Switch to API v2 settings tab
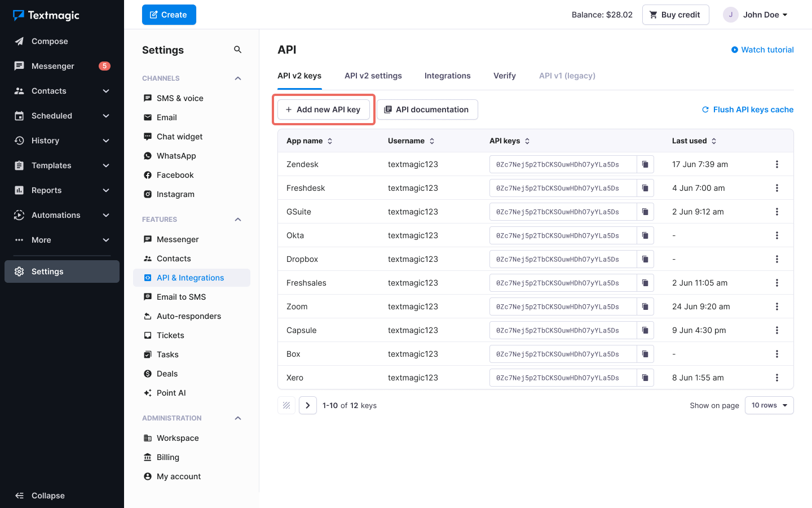This screenshot has height=508, width=812. [x=373, y=76]
